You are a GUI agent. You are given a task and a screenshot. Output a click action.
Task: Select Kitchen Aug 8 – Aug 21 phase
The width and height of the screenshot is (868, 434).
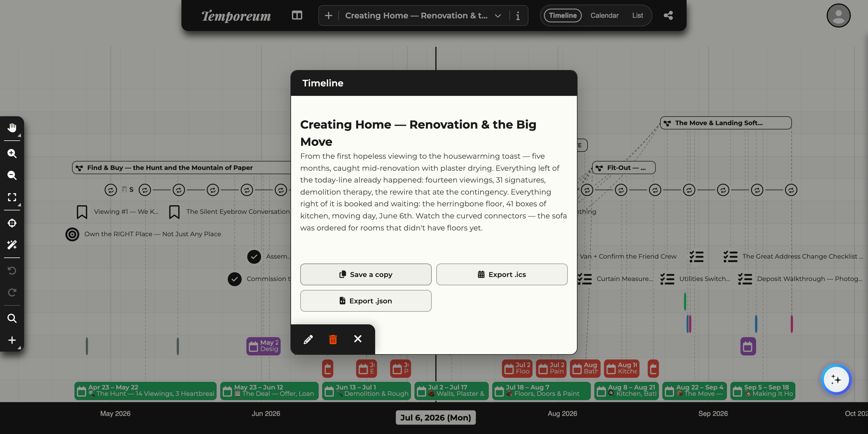[x=626, y=391]
